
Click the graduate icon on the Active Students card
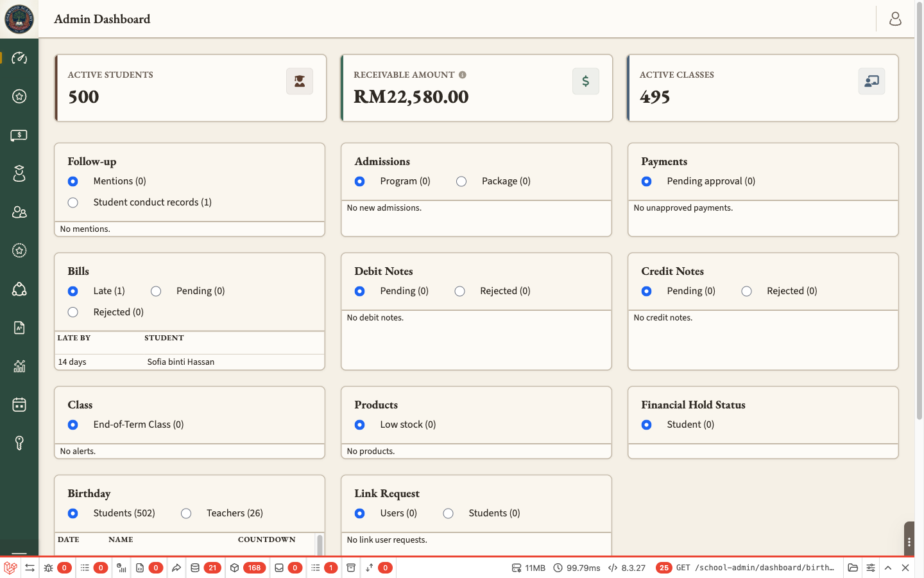(300, 81)
